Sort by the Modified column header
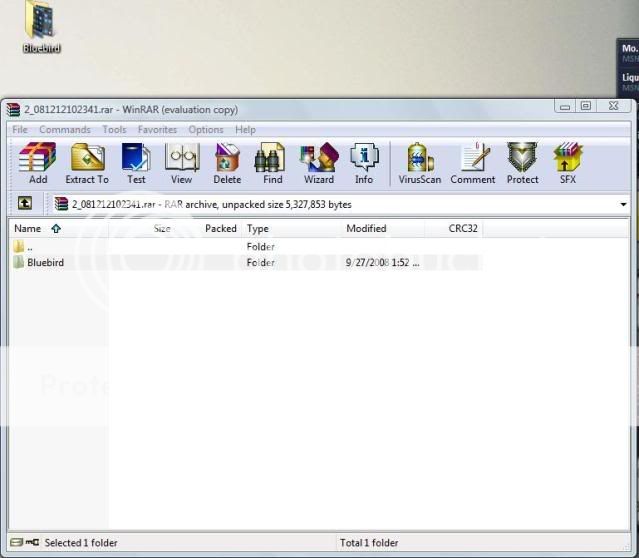639x558 pixels. [383, 228]
